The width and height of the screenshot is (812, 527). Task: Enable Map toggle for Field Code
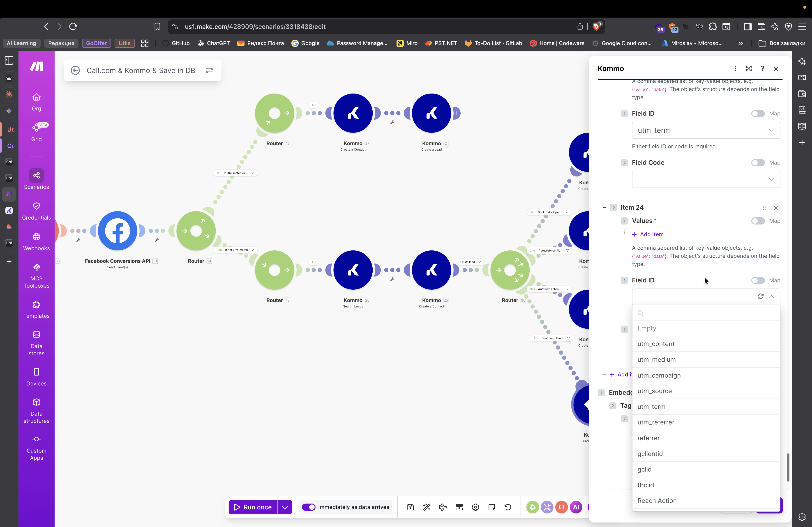click(758, 163)
